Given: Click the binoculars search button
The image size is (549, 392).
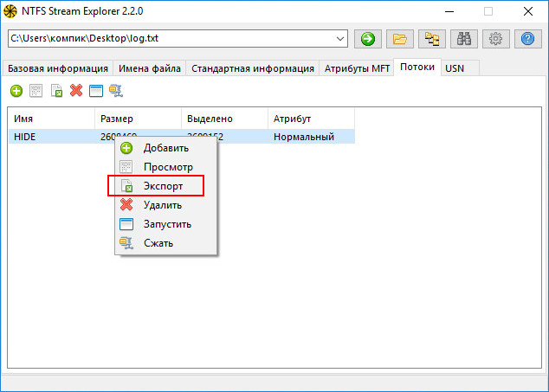Looking at the screenshot, I should tap(464, 39).
